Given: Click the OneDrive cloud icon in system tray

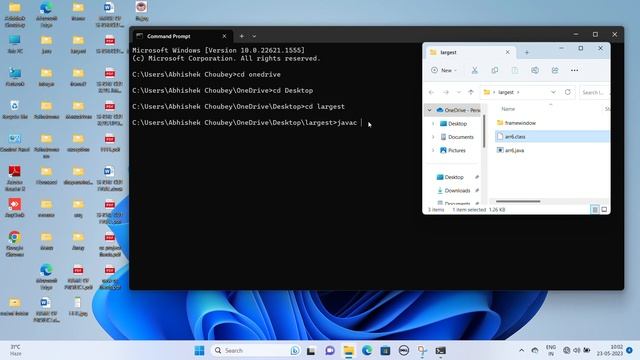Looking at the screenshot, I should tap(535, 350).
